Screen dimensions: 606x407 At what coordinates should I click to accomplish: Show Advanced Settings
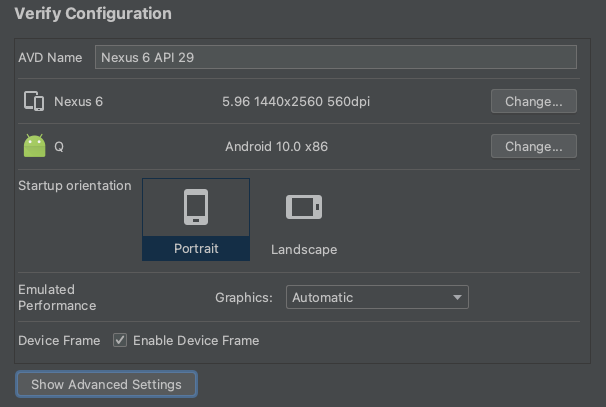pyautogui.click(x=106, y=384)
